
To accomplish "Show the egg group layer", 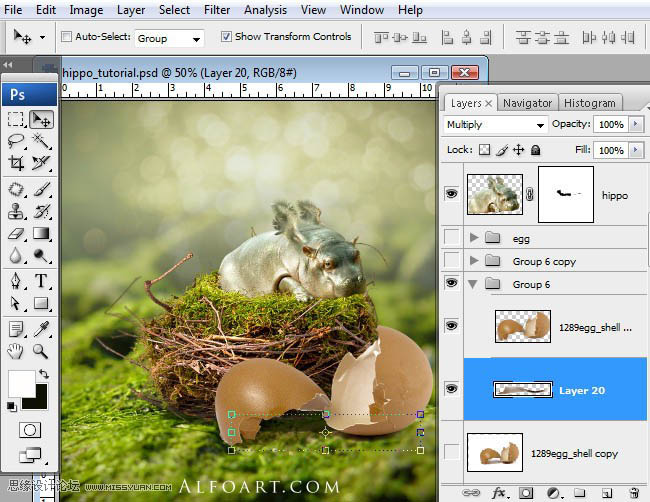I will click(452, 238).
